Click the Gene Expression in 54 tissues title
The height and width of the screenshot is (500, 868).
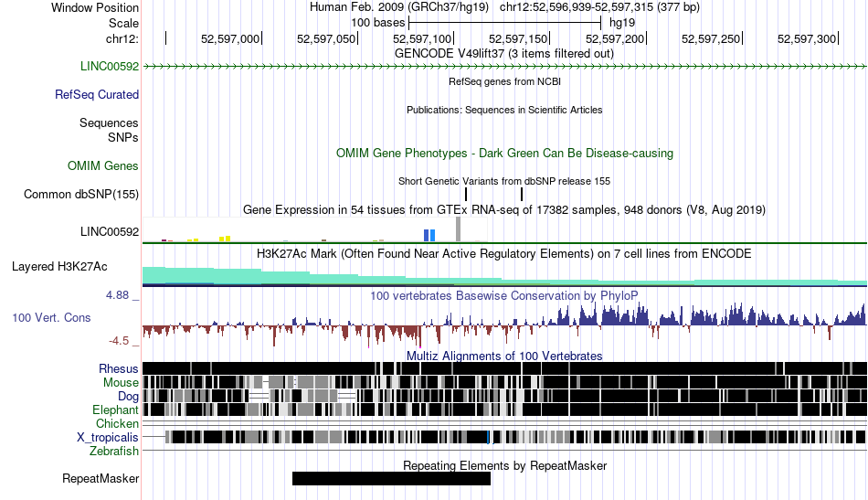504,210
